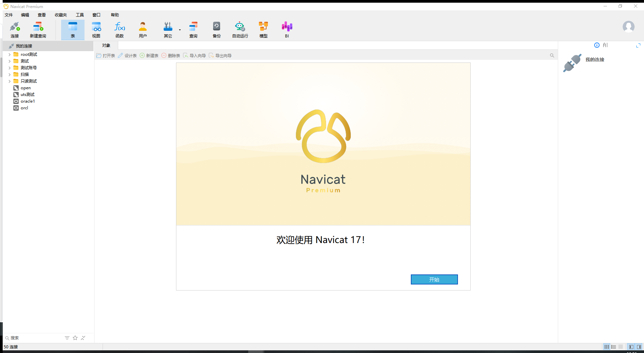Viewport: 644px width, 353px height.
Task: Select the uts测试 connection
Action: 27,95
